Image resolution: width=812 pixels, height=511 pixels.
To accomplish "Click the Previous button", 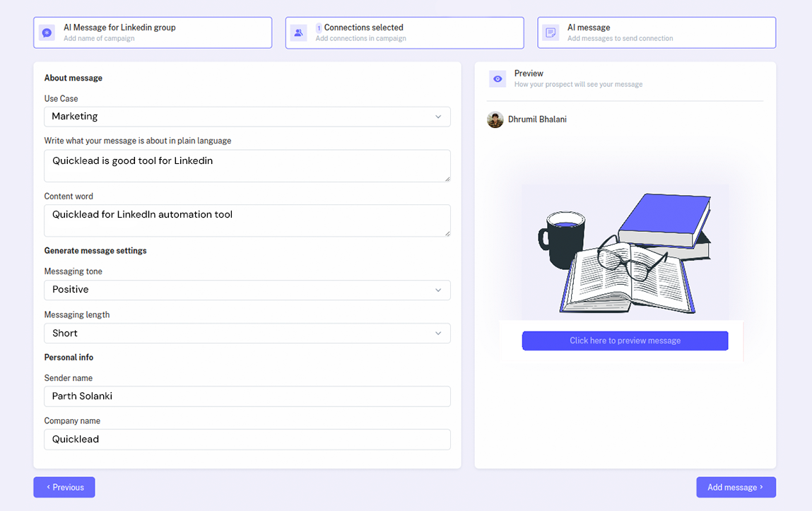I will pyautogui.click(x=64, y=487).
